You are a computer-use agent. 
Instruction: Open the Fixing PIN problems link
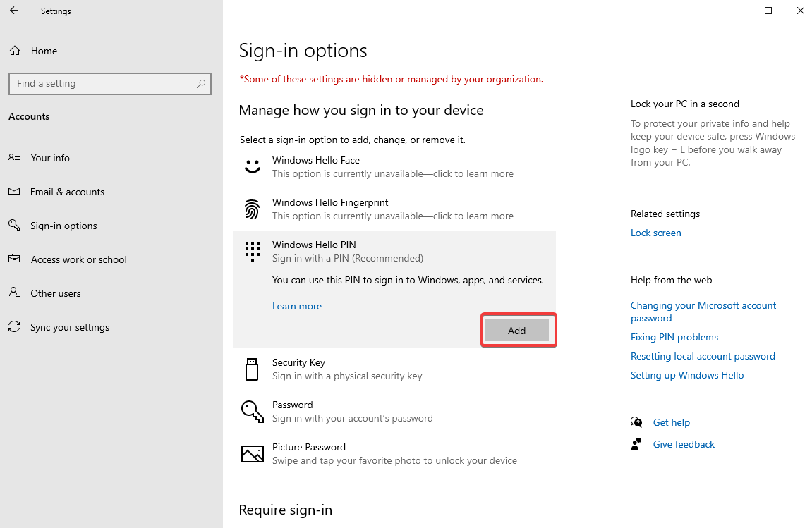674,337
